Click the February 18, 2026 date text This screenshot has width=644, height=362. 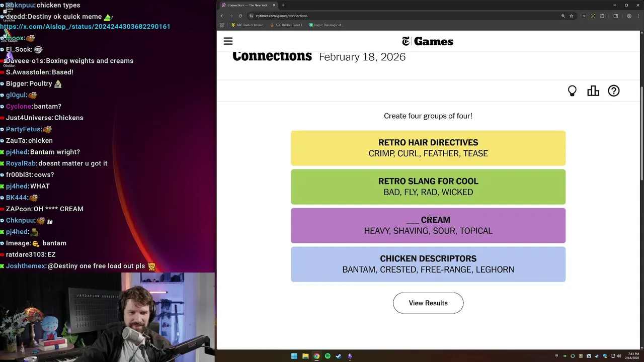point(362,57)
